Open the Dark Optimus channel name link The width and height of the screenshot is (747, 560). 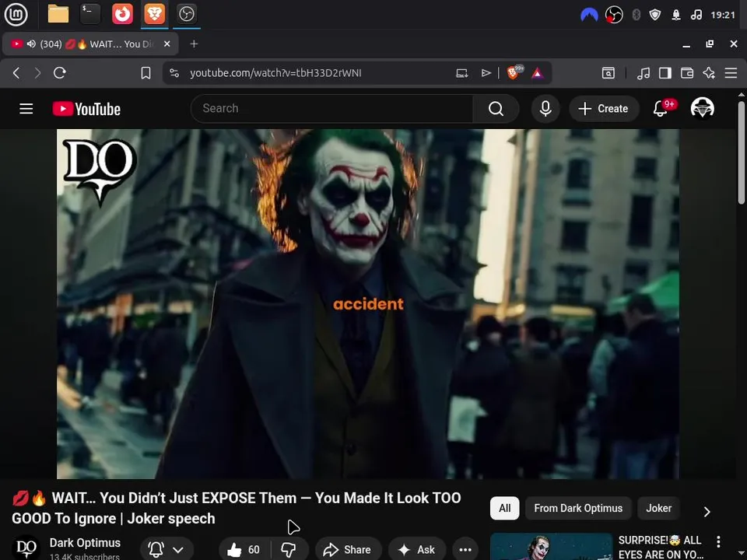85,543
